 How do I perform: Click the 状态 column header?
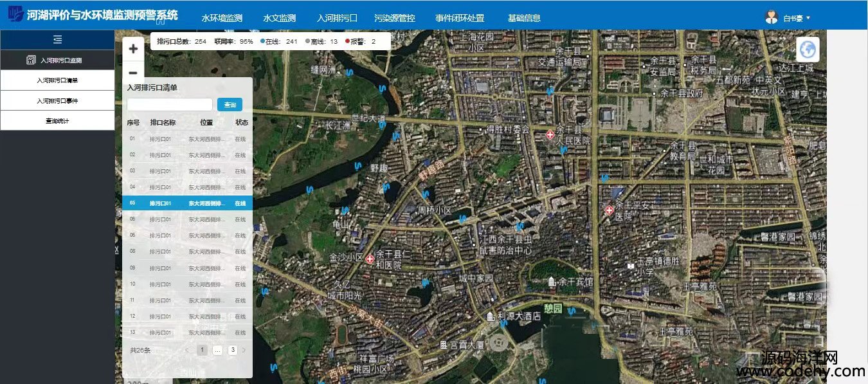click(x=242, y=122)
